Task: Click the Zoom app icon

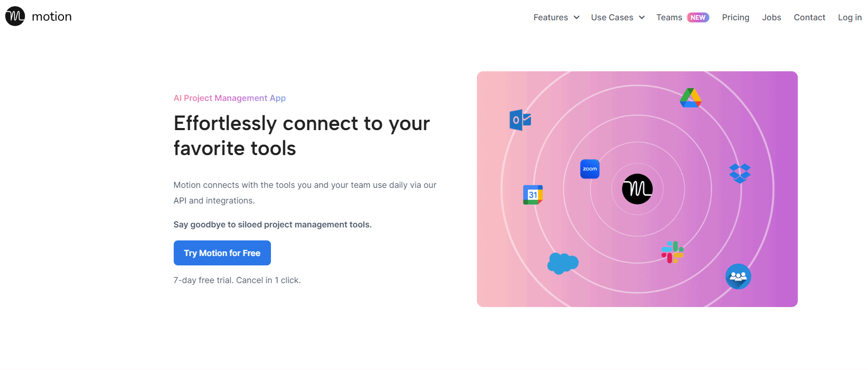Action: [x=590, y=169]
